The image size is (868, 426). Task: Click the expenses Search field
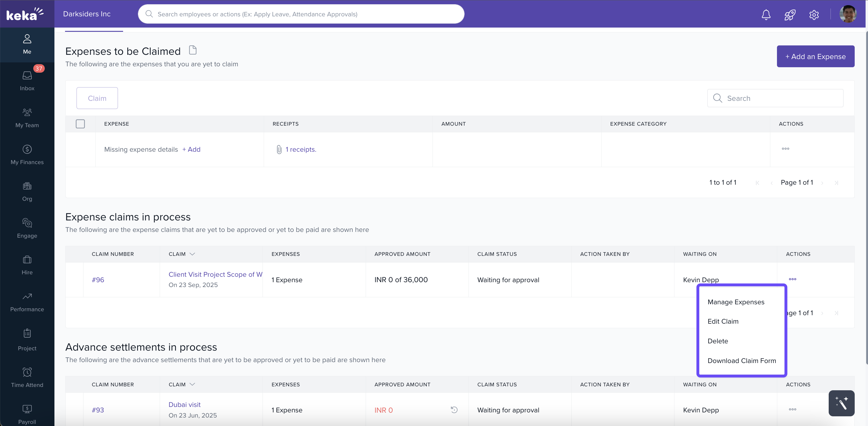[x=775, y=98]
